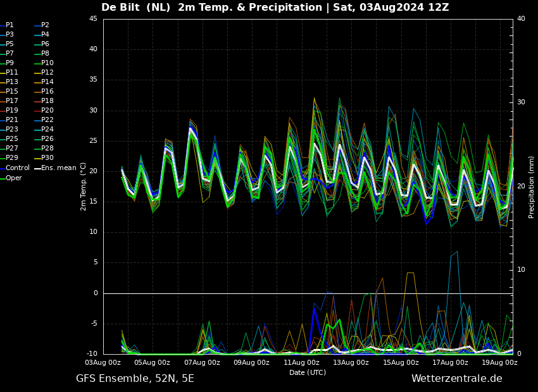This screenshot has width=538, height=392.
Task: Click the De Bilt chart title
Action: coord(275,7)
